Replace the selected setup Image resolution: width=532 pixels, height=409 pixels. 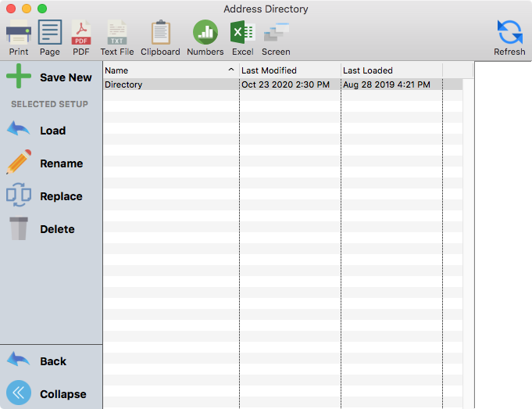tap(45, 196)
